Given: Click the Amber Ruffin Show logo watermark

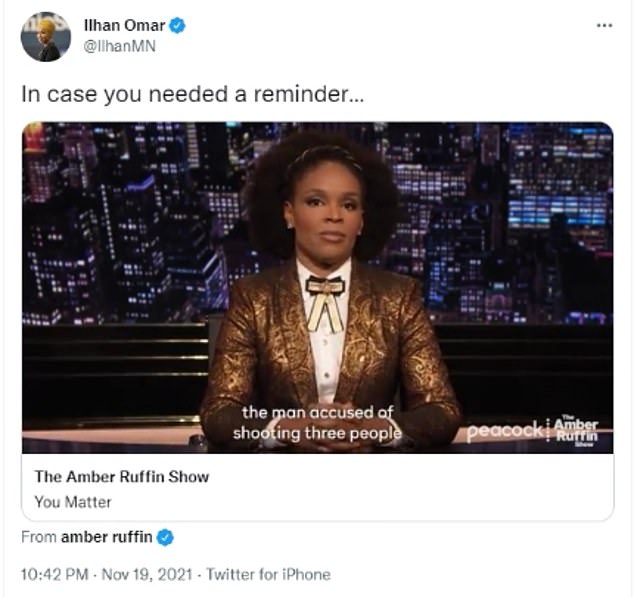Looking at the screenshot, I should (576, 431).
